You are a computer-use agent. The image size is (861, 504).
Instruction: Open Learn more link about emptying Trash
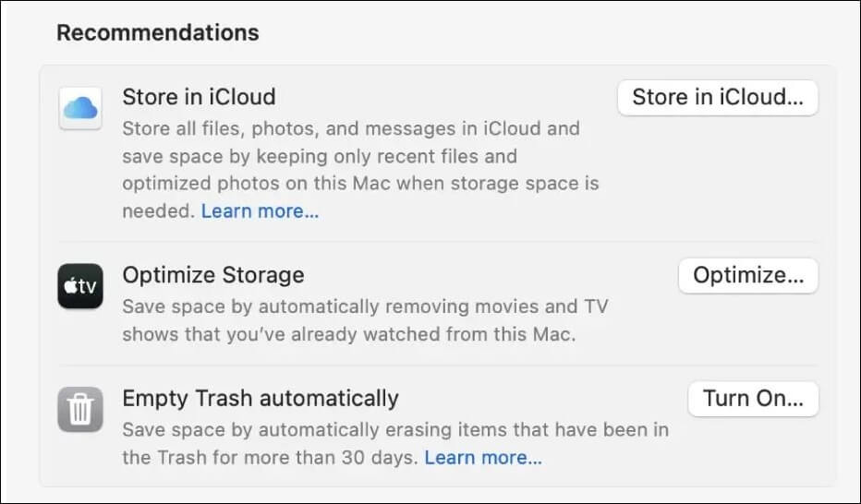483,458
